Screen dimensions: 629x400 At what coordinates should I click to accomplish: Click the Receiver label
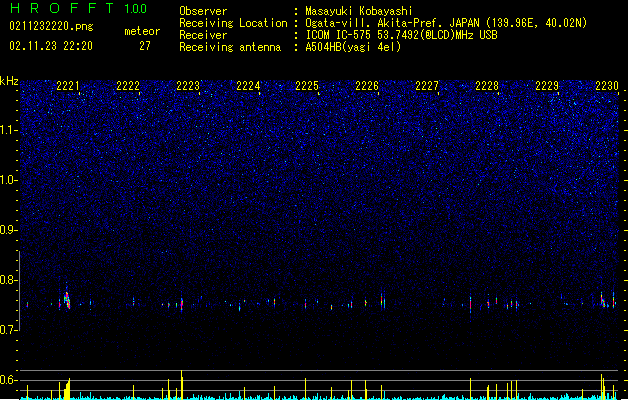coord(203,35)
